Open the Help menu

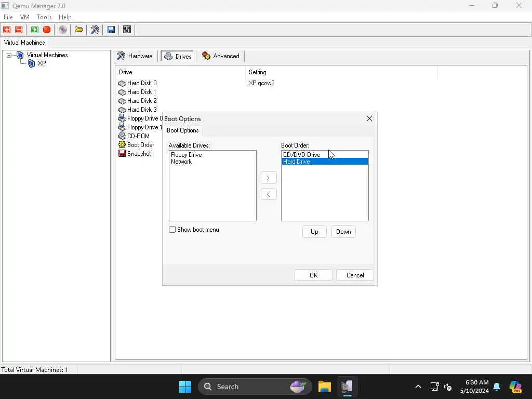point(65,17)
